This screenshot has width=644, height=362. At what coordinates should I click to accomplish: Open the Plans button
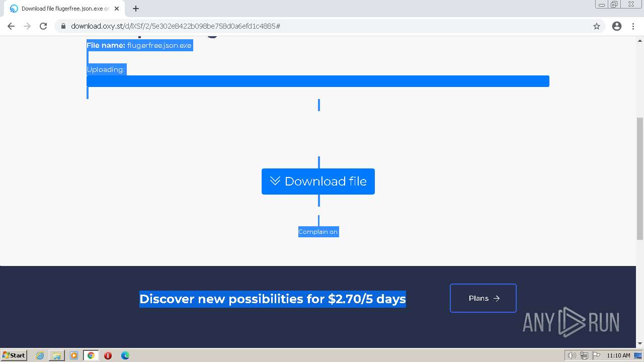click(483, 298)
